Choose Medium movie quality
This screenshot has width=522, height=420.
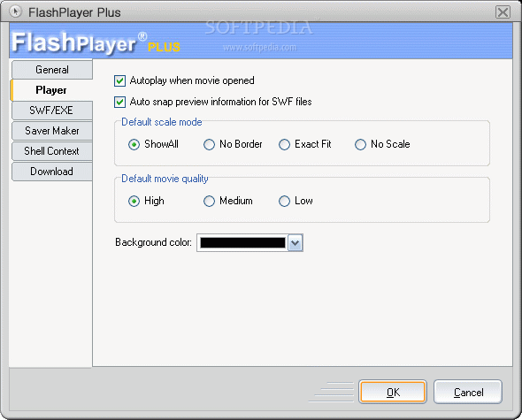[209, 201]
